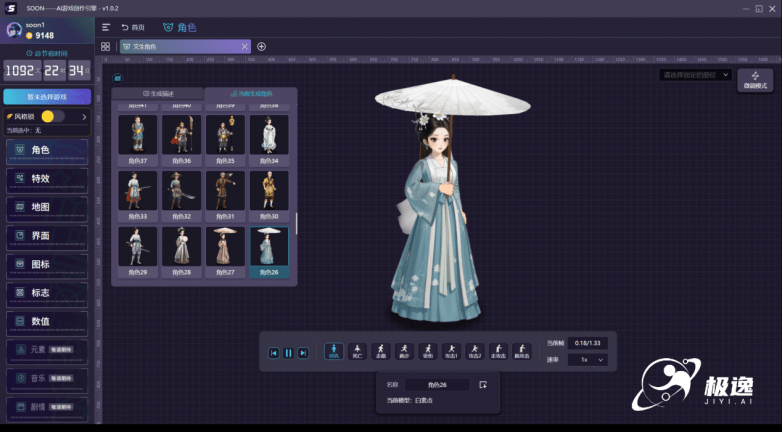The width and height of the screenshot is (782, 432).
Task: Open 特效 effects in the sidebar
Action: (46, 179)
